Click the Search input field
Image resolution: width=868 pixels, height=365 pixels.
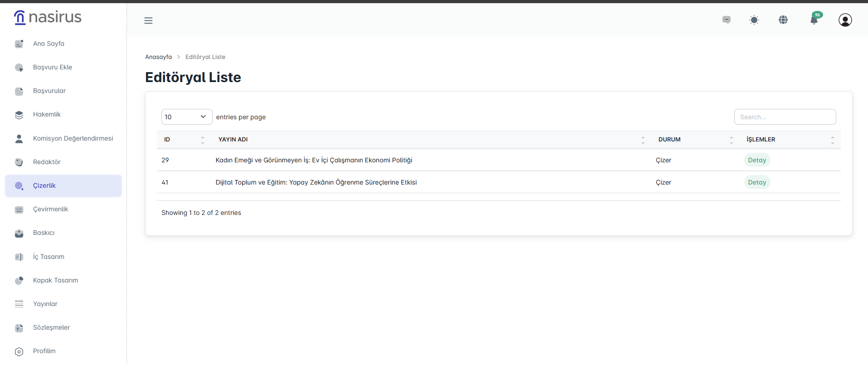point(785,117)
